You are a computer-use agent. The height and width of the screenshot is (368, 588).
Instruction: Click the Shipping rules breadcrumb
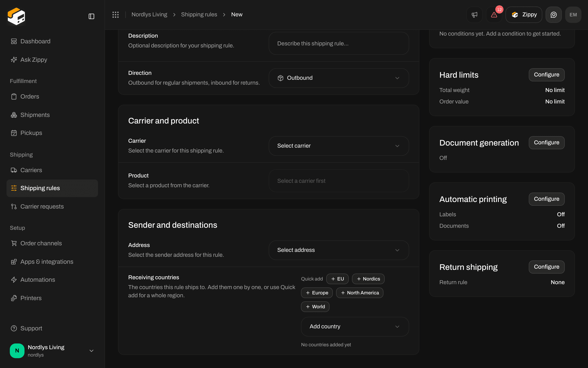pos(199,15)
